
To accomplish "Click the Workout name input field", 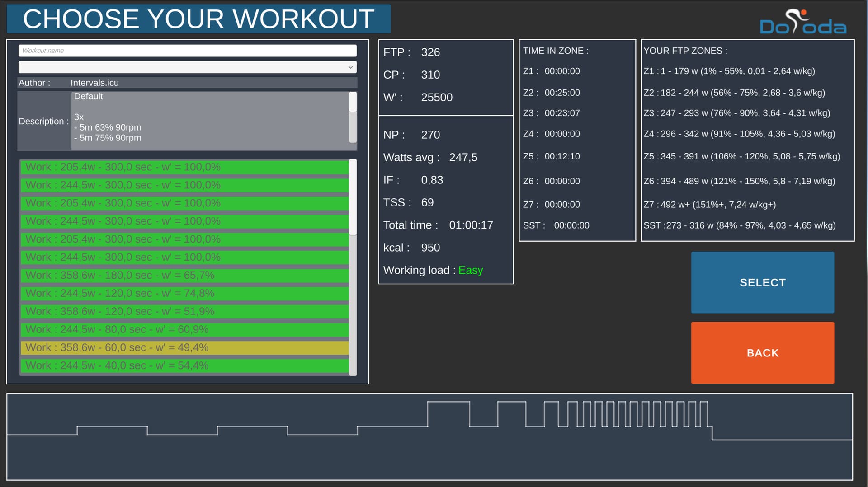I will pyautogui.click(x=187, y=51).
